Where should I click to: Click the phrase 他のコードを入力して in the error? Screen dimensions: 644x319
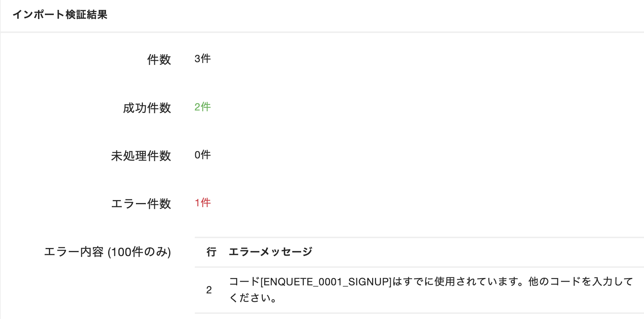pos(581,282)
